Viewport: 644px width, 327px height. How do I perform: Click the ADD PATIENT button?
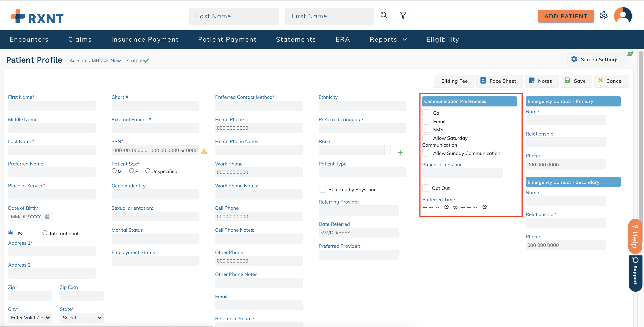click(566, 16)
